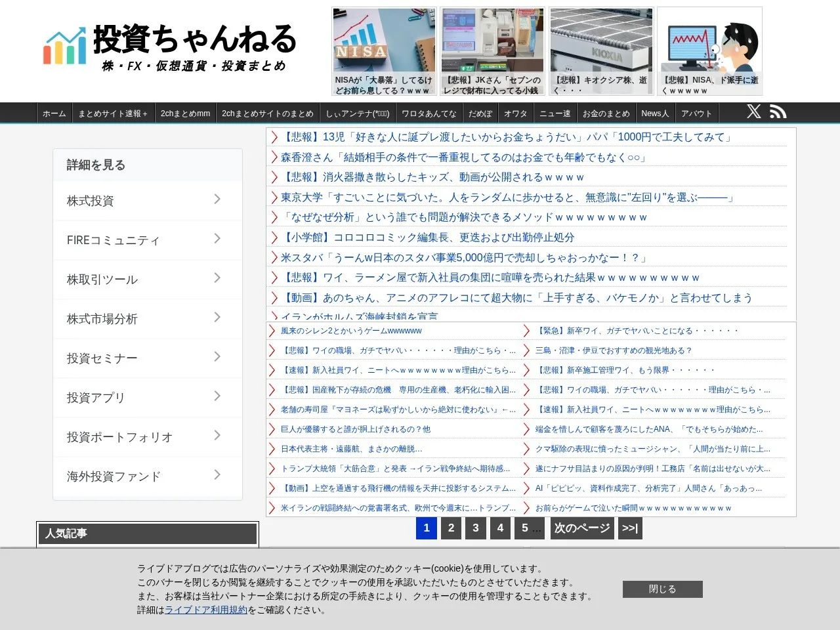The width and height of the screenshot is (840, 630).
Task: Expand FIREコミュニティ chevron arrow
Action: (217, 238)
